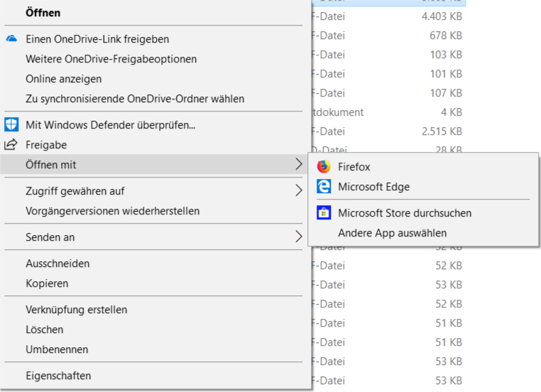This screenshot has width=541, height=392.
Task: Select Löschen
Action: click(x=45, y=330)
